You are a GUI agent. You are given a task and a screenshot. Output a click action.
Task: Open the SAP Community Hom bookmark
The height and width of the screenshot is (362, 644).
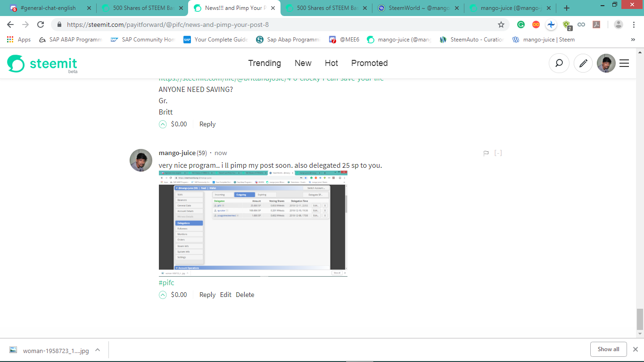[x=143, y=40]
